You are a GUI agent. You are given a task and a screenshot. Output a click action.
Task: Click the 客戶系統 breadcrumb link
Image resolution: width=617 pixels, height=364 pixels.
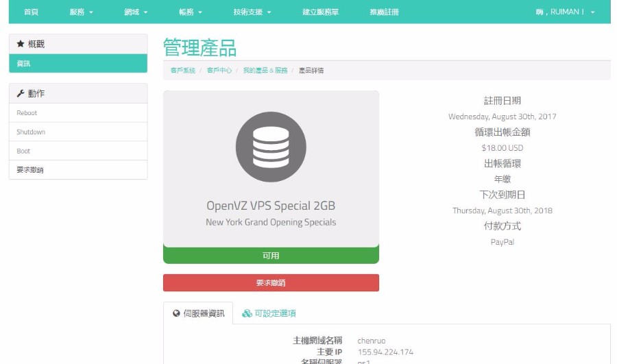click(x=182, y=71)
